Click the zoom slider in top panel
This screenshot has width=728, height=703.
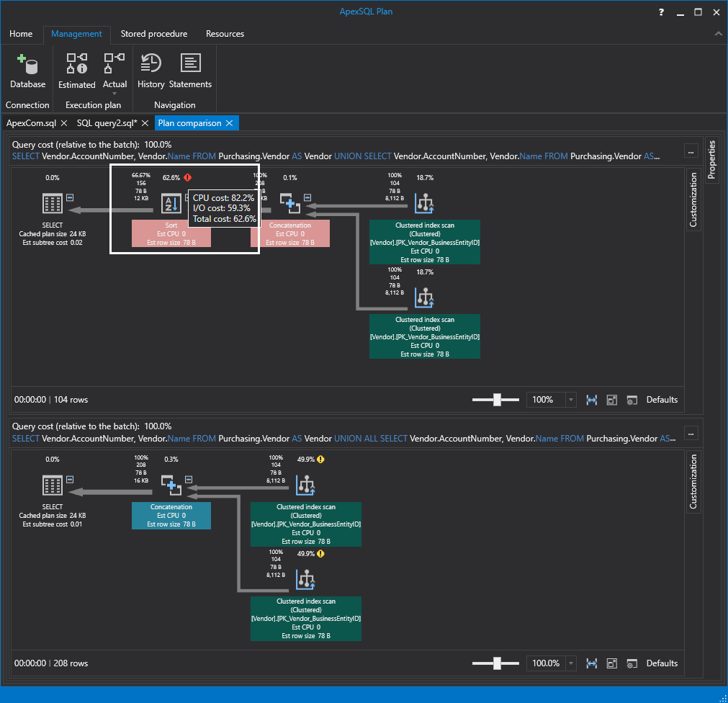495,400
